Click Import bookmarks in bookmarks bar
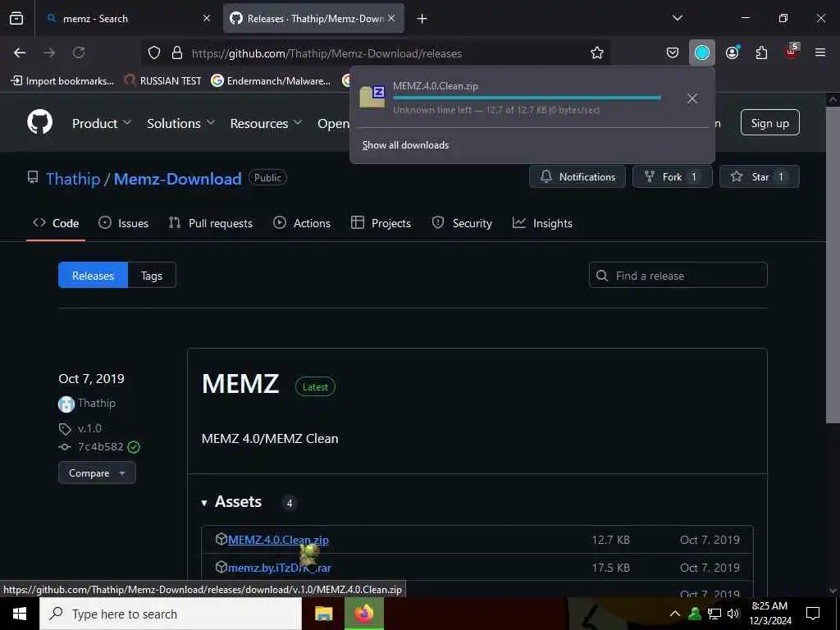The height and width of the screenshot is (630, 840). 62,81
